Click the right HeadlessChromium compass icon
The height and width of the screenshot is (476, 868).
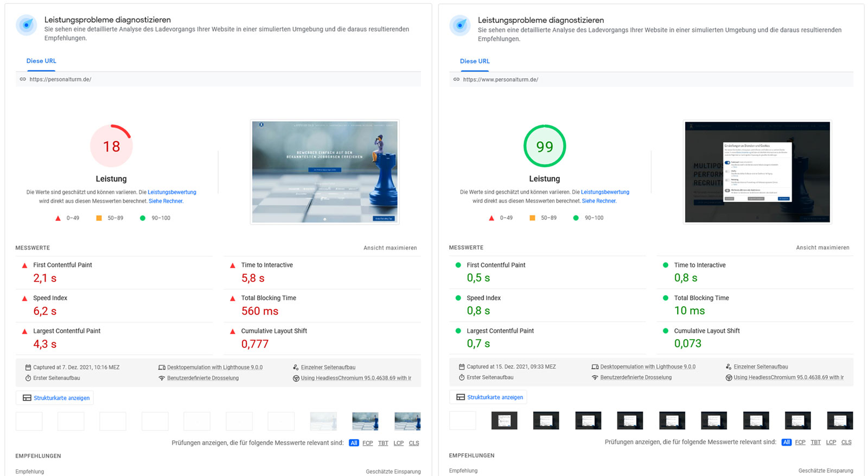(729, 377)
